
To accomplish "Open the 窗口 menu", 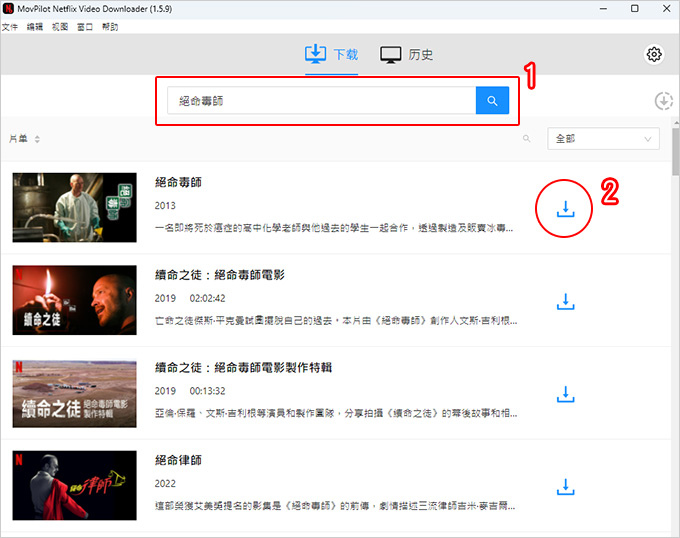I will (x=85, y=27).
